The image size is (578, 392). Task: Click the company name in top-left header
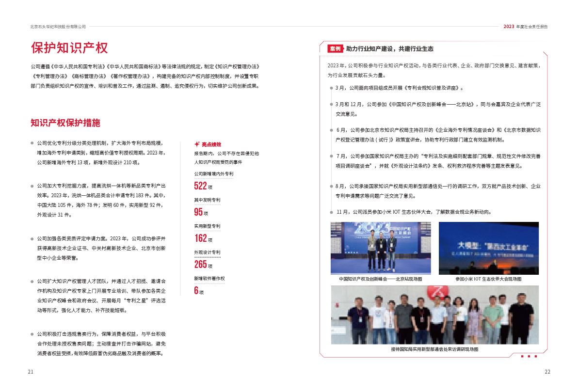pyautogui.click(x=58, y=27)
